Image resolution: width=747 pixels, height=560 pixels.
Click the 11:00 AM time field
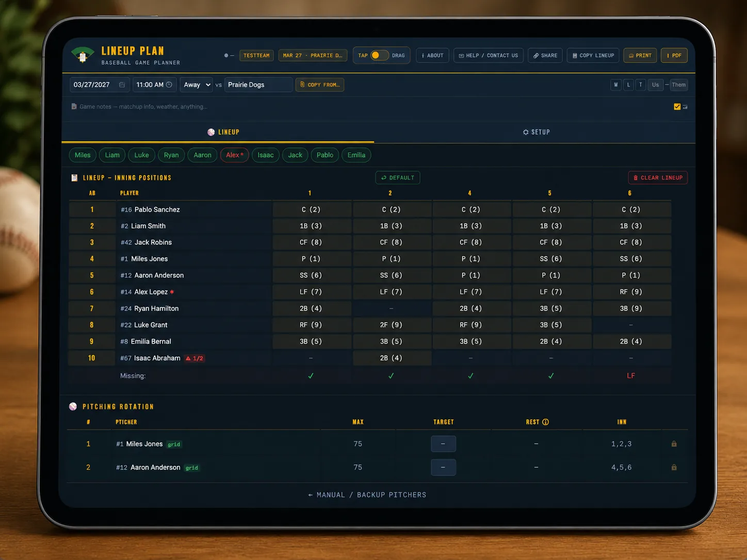[x=154, y=85]
